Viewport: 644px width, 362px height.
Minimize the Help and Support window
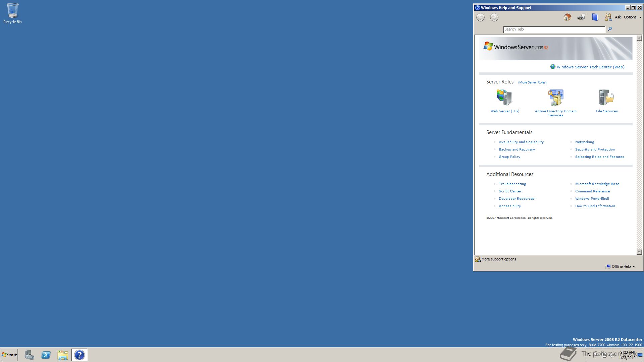click(627, 8)
